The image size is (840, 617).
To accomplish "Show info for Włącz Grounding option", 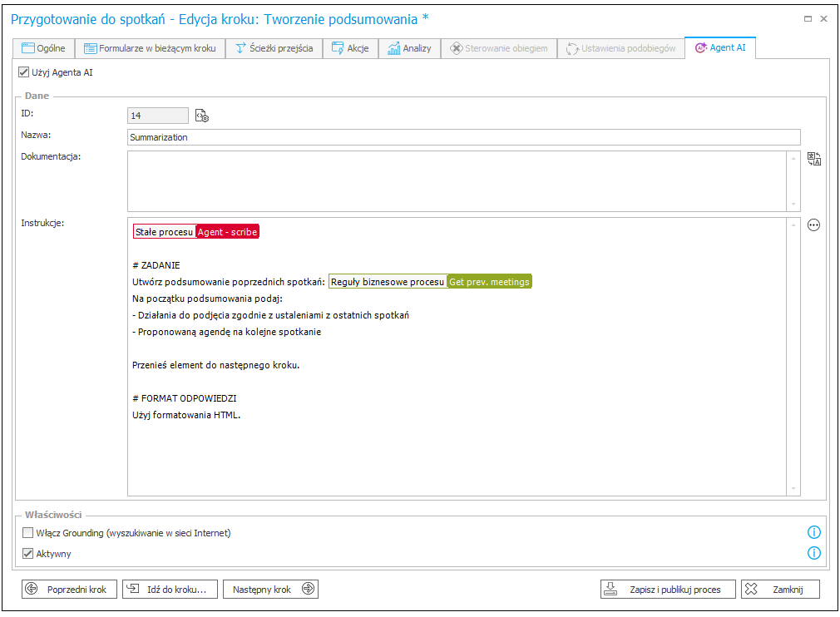I will (814, 533).
